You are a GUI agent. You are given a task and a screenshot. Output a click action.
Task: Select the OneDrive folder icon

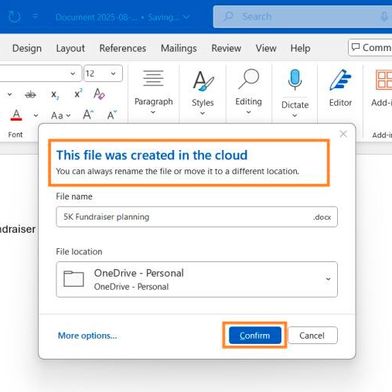point(74,279)
